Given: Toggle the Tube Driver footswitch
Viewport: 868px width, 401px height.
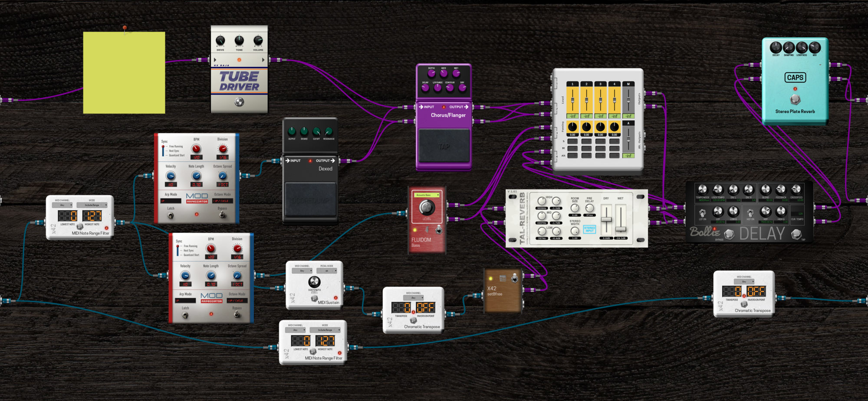Looking at the screenshot, I should coord(239,102).
